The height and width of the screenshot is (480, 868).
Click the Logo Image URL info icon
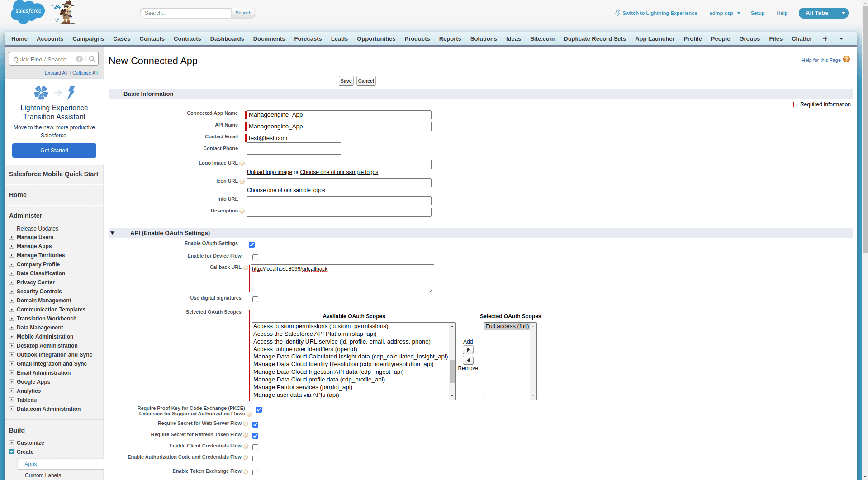click(242, 163)
